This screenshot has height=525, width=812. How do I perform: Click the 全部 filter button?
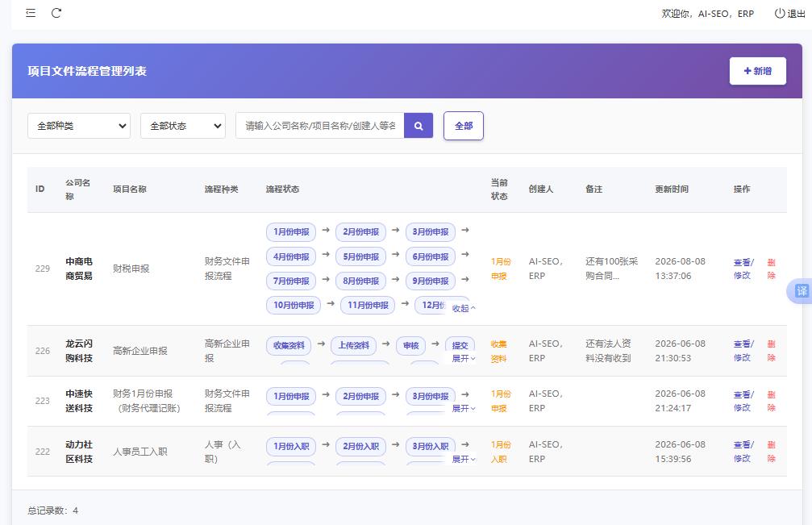[464, 126]
